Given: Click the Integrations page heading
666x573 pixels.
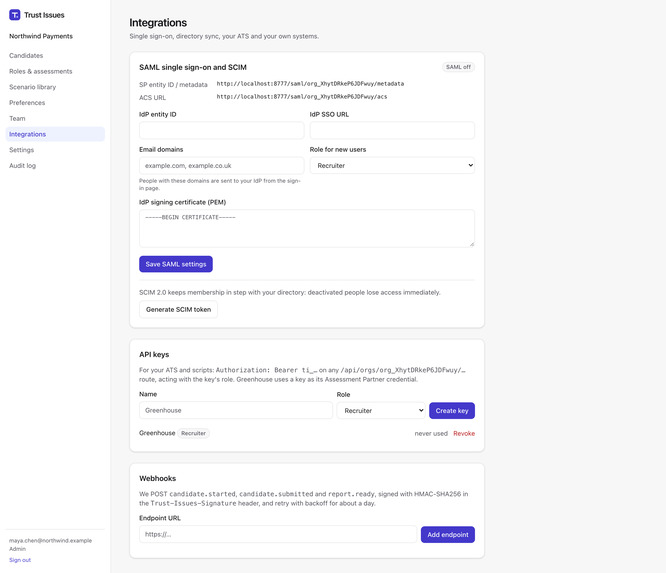Looking at the screenshot, I should click(158, 23).
